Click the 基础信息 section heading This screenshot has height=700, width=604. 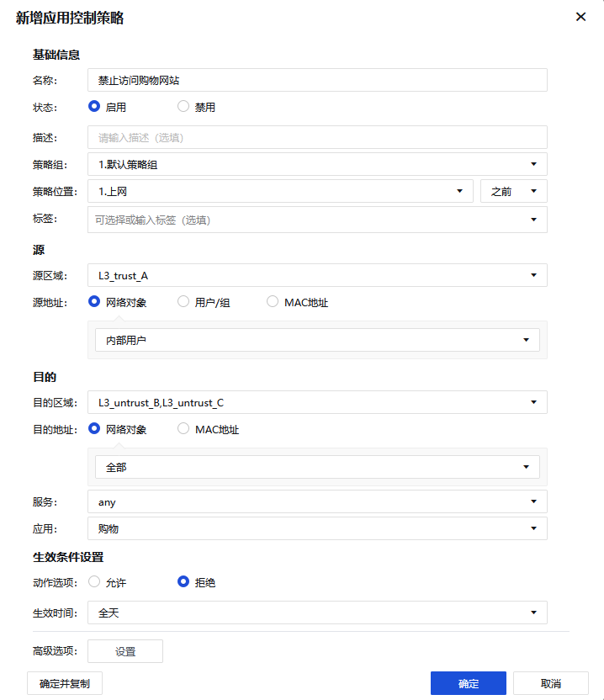56,55
